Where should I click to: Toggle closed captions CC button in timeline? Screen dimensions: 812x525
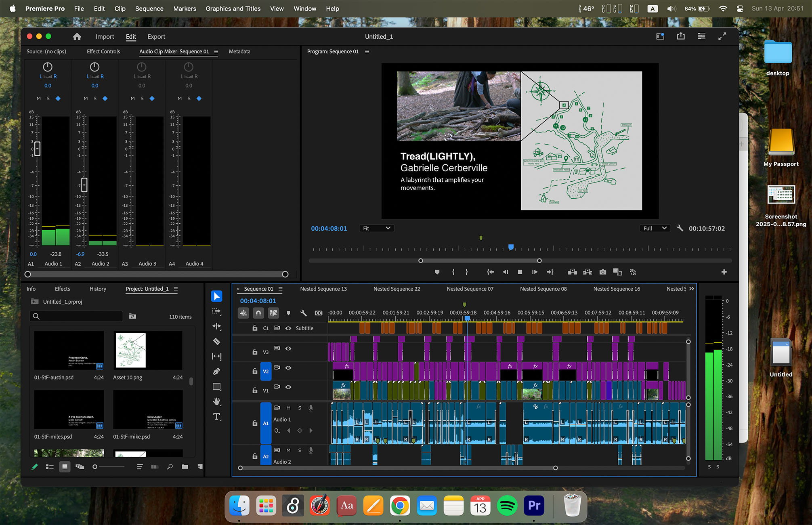coord(319,313)
